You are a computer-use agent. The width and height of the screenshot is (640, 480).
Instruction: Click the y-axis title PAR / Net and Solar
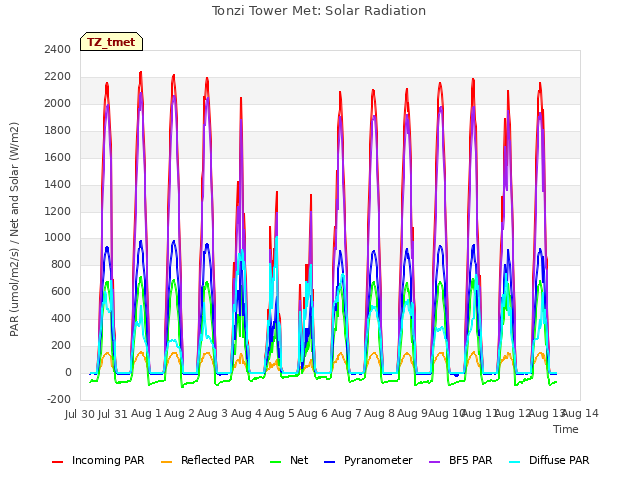point(14,229)
